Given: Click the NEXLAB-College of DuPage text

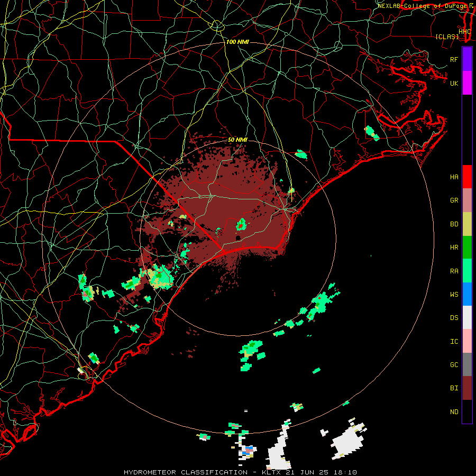Looking at the screenshot, I should coord(422,6).
